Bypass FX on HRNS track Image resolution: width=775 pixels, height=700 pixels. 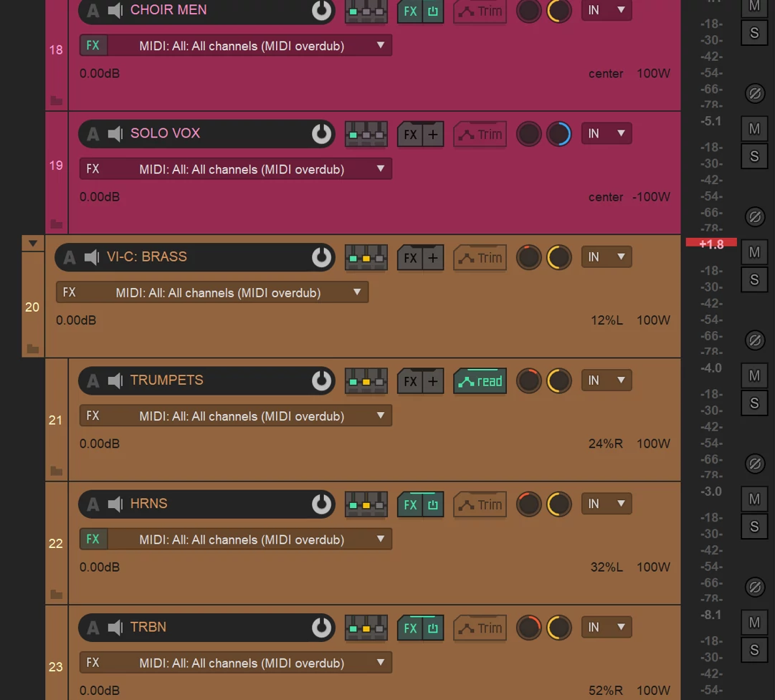pyautogui.click(x=433, y=505)
